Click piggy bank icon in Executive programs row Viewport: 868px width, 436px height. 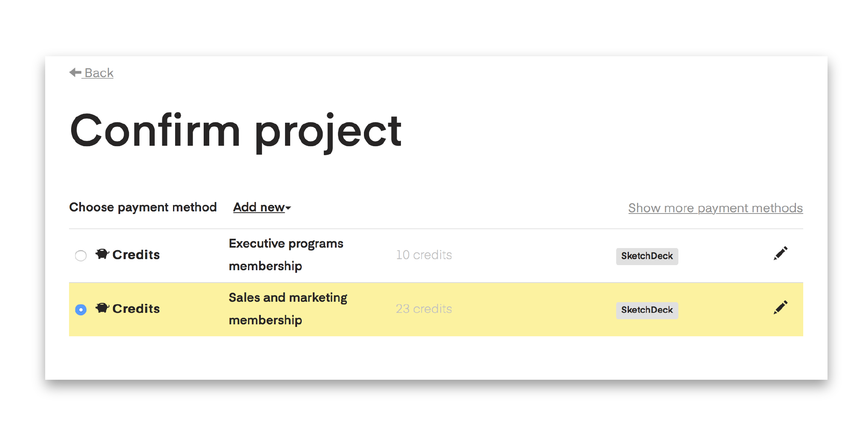(x=102, y=254)
